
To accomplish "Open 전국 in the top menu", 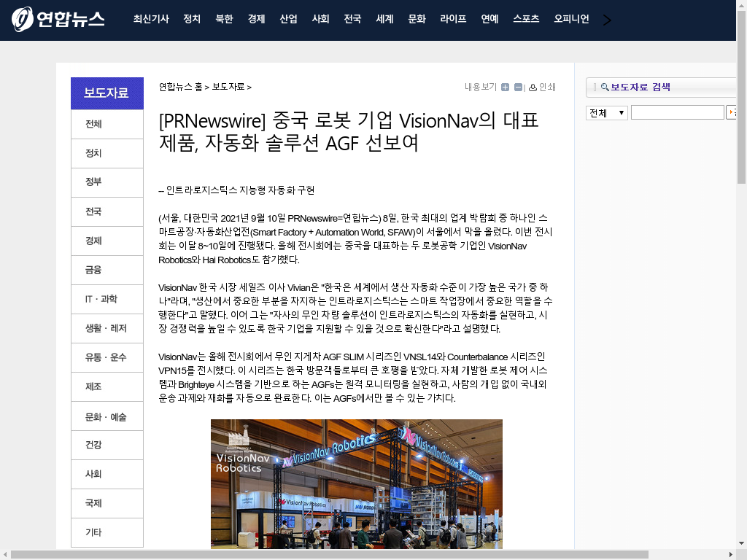I will coord(352,19).
